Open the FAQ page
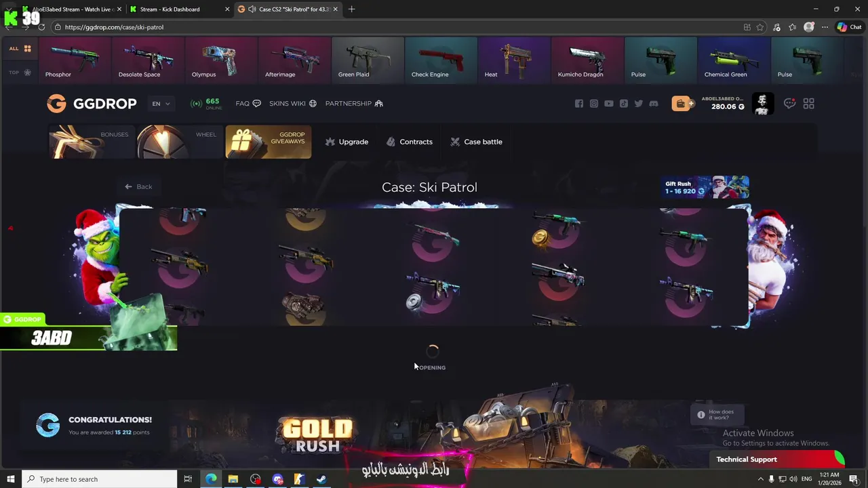Screen dimensions: 868x488 pos(248,104)
